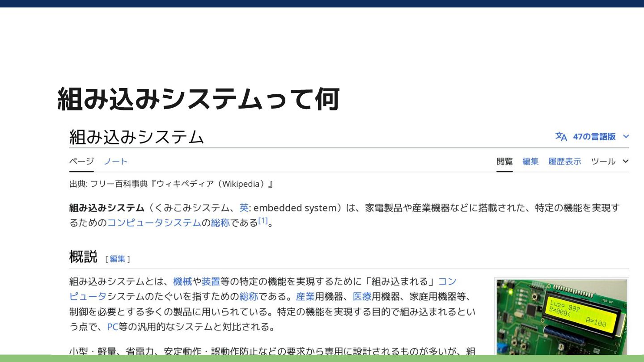Switch to the ノート tab
Viewport: 644px width, 362px height.
click(116, 161)
